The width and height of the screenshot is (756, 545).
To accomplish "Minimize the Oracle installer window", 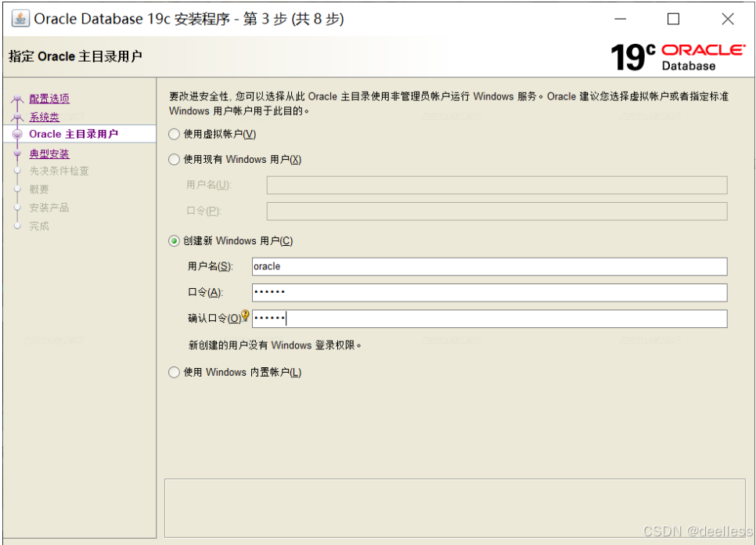I will [x=621, y=19].
